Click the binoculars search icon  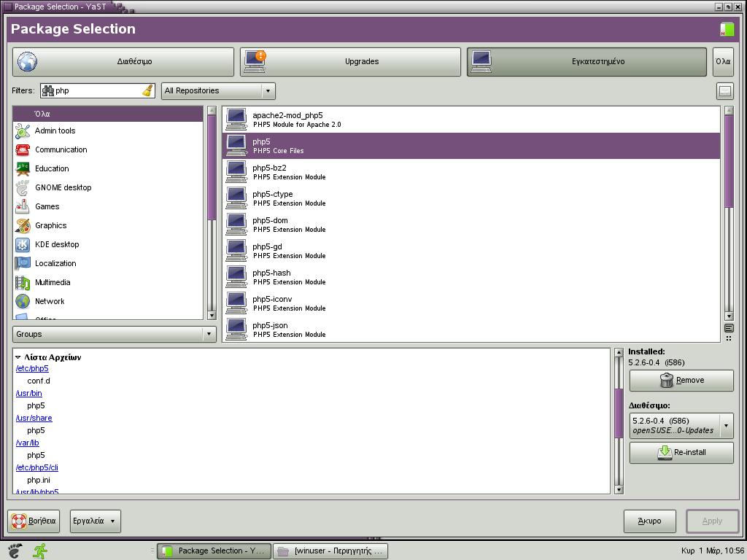[47, 90]
